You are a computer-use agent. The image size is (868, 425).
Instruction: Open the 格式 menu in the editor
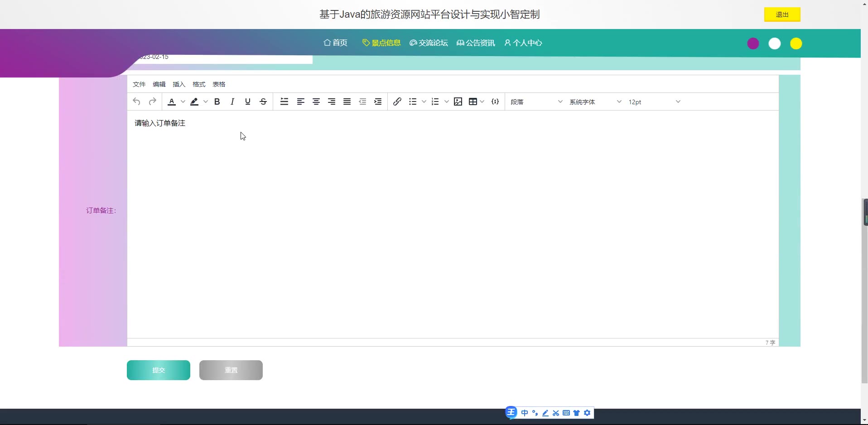(199, 84)
